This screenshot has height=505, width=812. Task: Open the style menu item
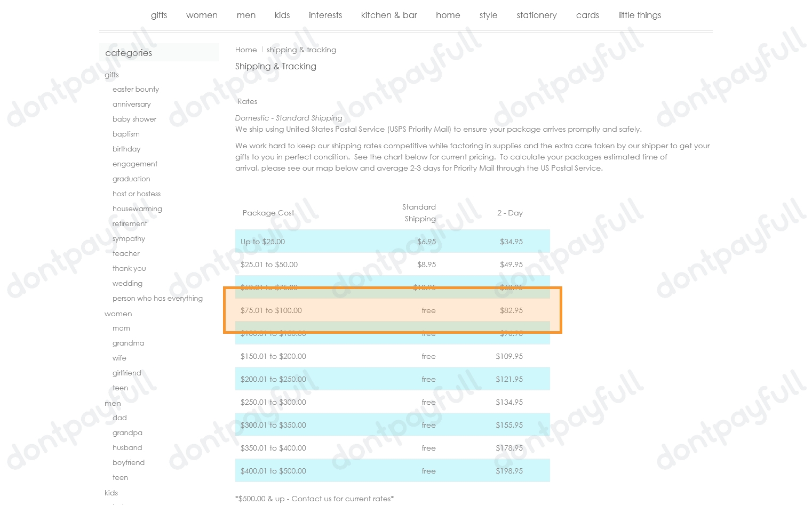[x=488, y=15]
